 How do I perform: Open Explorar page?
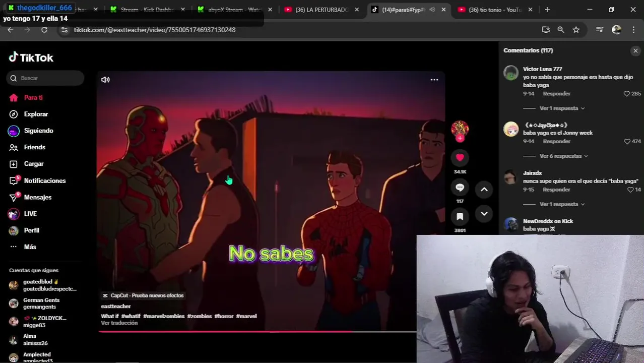click(36, 114)
